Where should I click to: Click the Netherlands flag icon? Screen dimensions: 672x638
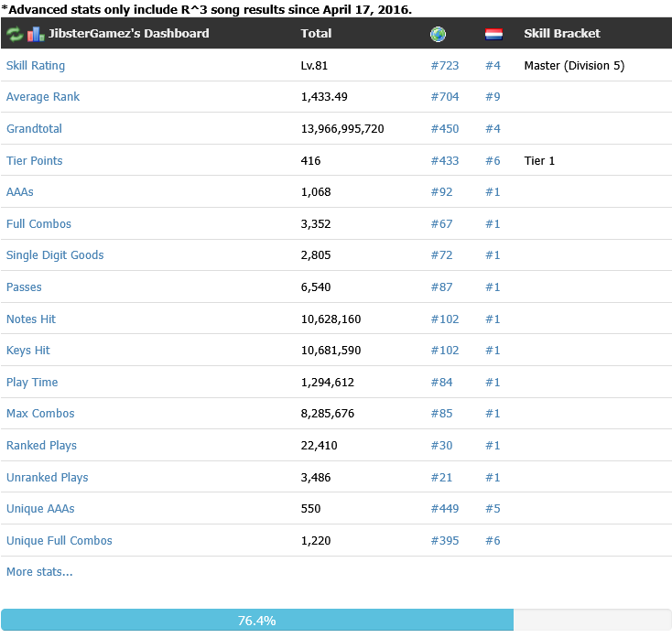(x=493, y=34)
